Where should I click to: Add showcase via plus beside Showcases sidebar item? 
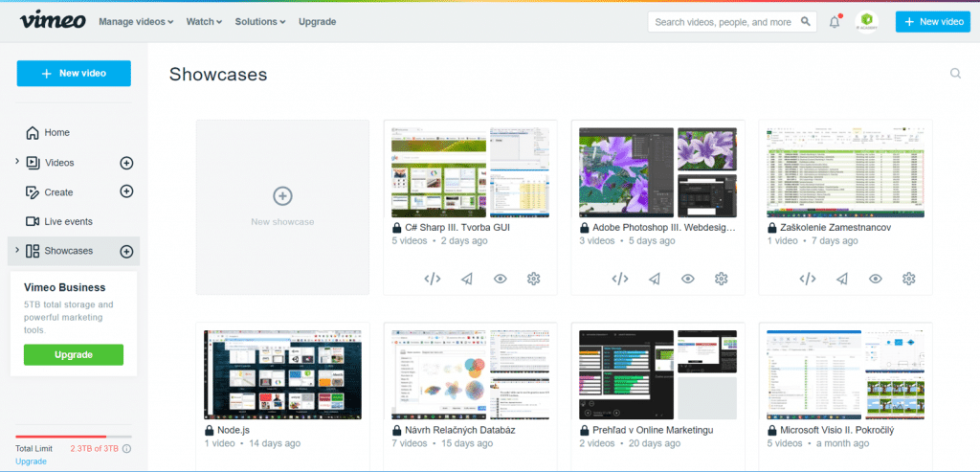coord(126,251)
